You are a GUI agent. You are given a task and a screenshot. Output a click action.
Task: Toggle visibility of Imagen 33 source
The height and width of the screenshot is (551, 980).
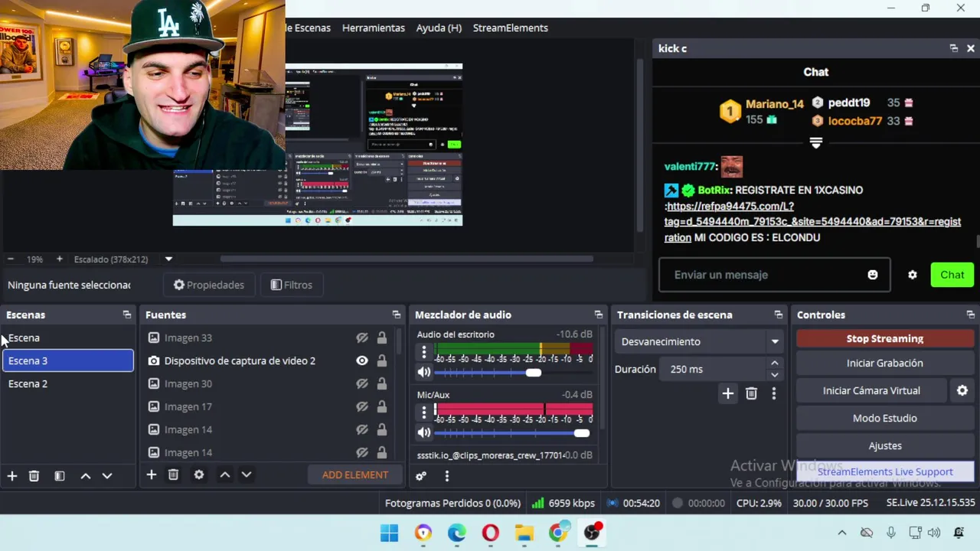click(362, 337)
